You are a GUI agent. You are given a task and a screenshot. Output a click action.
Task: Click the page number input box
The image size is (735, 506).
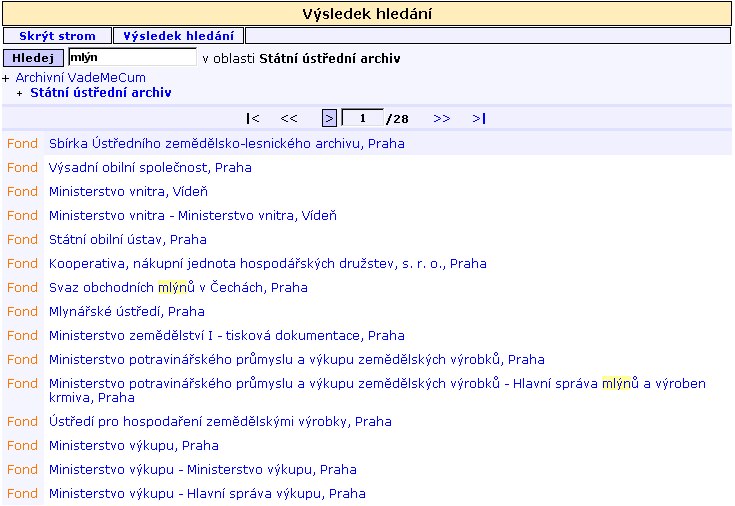(x=362, y=119)
